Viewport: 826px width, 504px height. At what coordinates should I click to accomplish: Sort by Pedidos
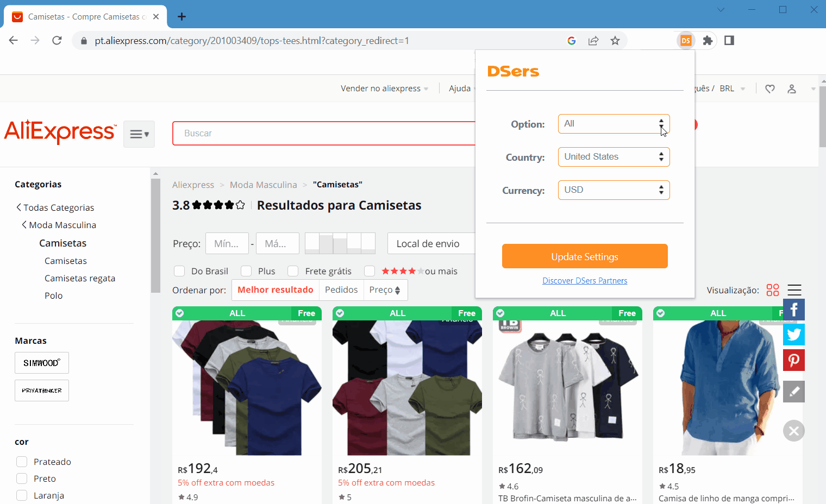[x=341, y=290]
